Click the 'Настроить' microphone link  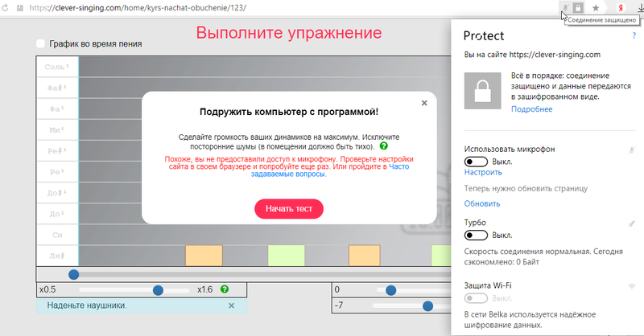(x=483, y=172)
